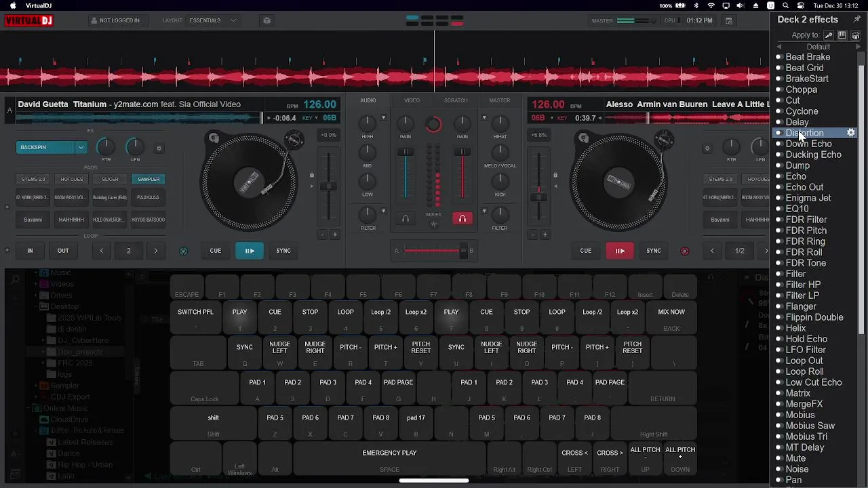This screenshot has width=868, height=488.
Task: Open macOS Control Center
Action: click(x=801, y=5)
